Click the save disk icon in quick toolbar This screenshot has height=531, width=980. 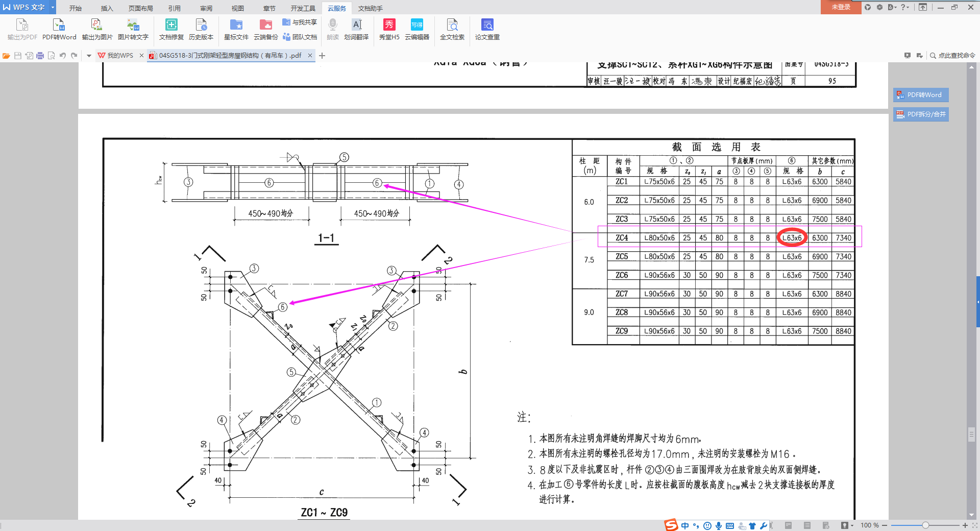point(18,56)
